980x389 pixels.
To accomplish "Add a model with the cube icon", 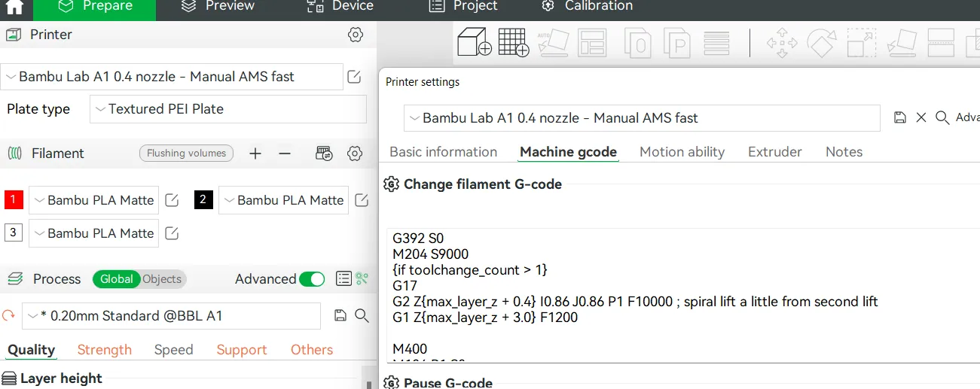I will [475, 42].
